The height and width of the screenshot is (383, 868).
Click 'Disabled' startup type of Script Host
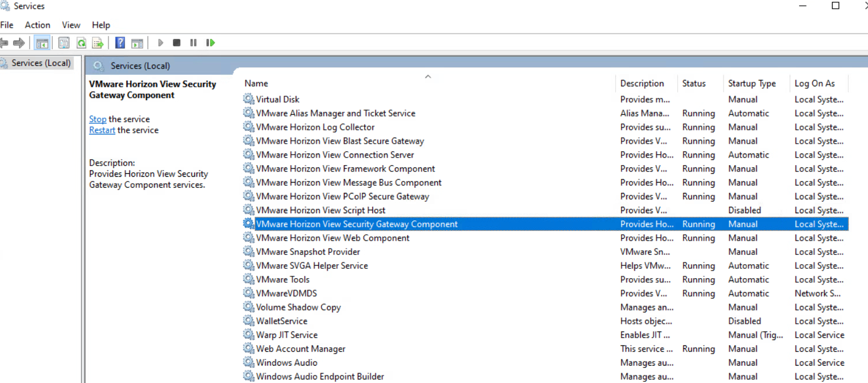point(744,210)
